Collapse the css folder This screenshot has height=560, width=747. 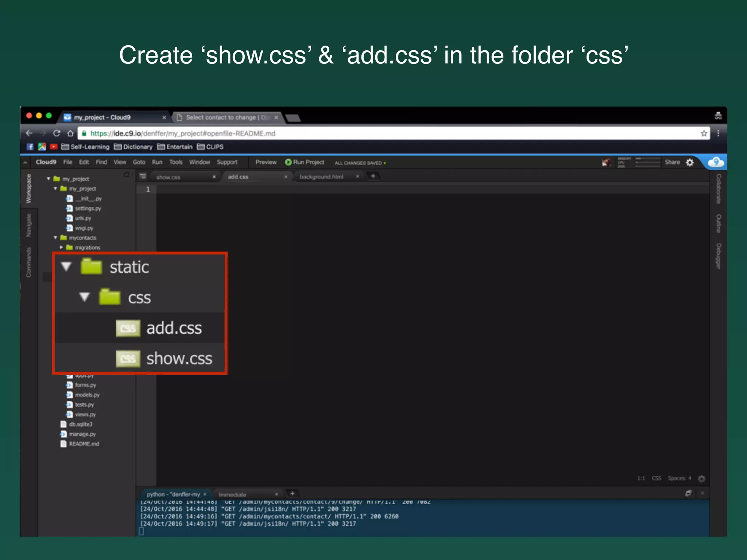85,297
